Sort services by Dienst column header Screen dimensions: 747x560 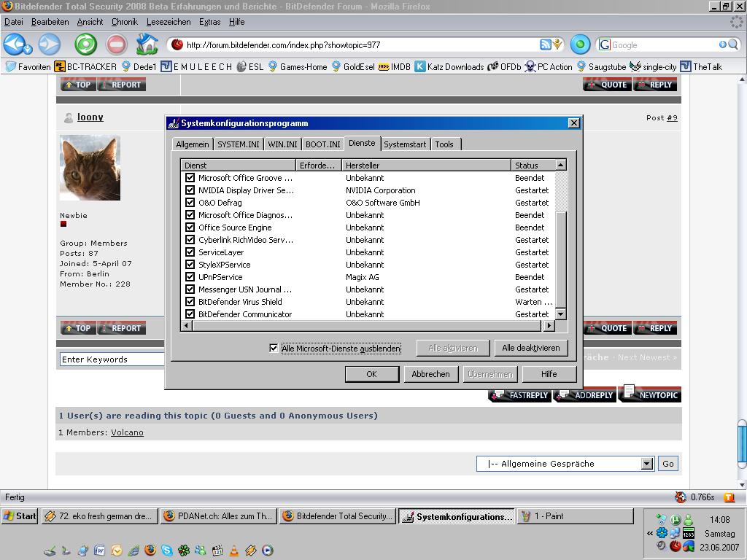point(239,166)
